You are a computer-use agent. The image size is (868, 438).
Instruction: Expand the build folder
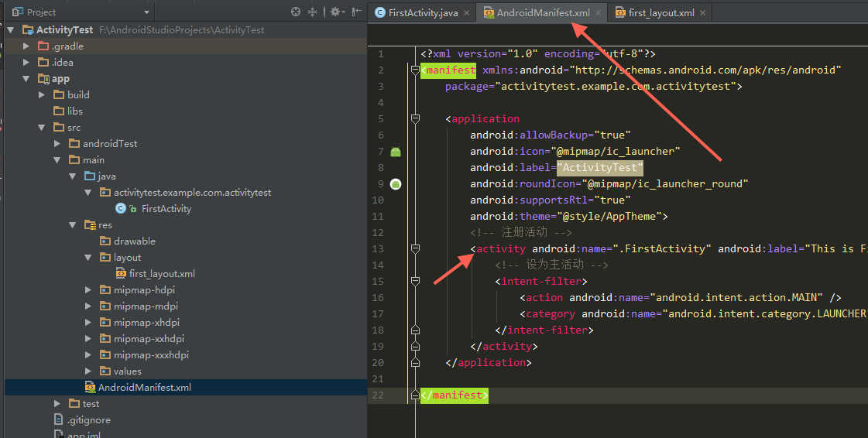[42, 95]
